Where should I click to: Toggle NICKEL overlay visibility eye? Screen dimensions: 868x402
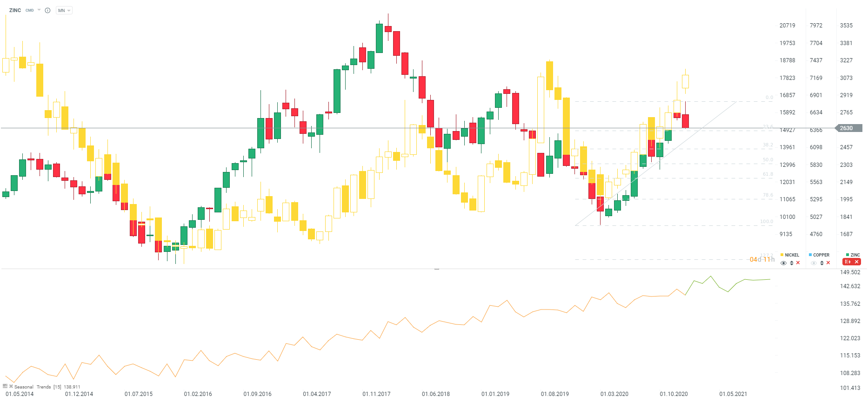click(784, 263)
